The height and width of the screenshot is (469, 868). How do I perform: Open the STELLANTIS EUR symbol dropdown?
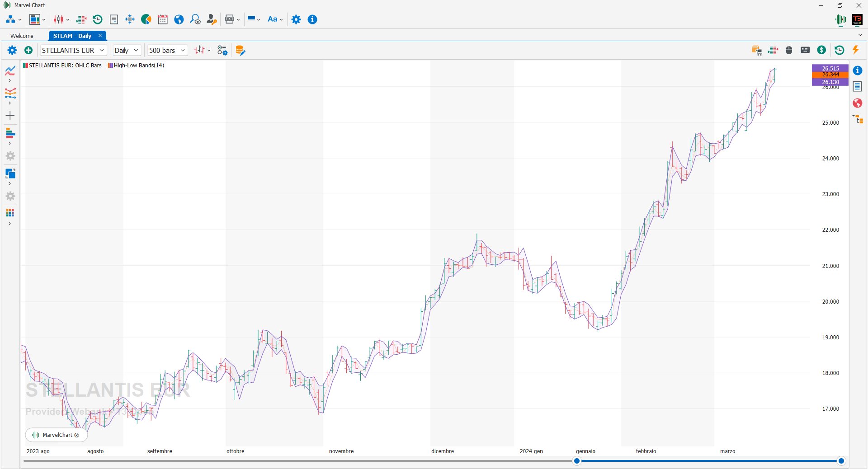(x=73, y=51)
